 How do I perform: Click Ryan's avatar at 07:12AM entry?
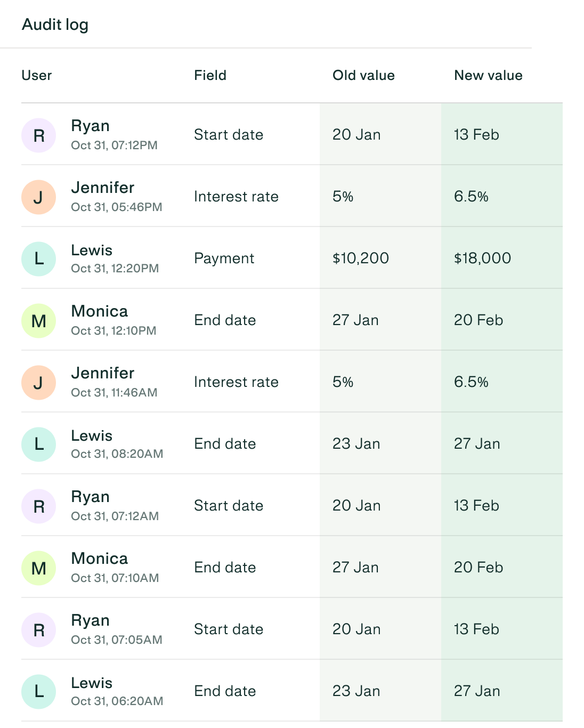(38, 506)
